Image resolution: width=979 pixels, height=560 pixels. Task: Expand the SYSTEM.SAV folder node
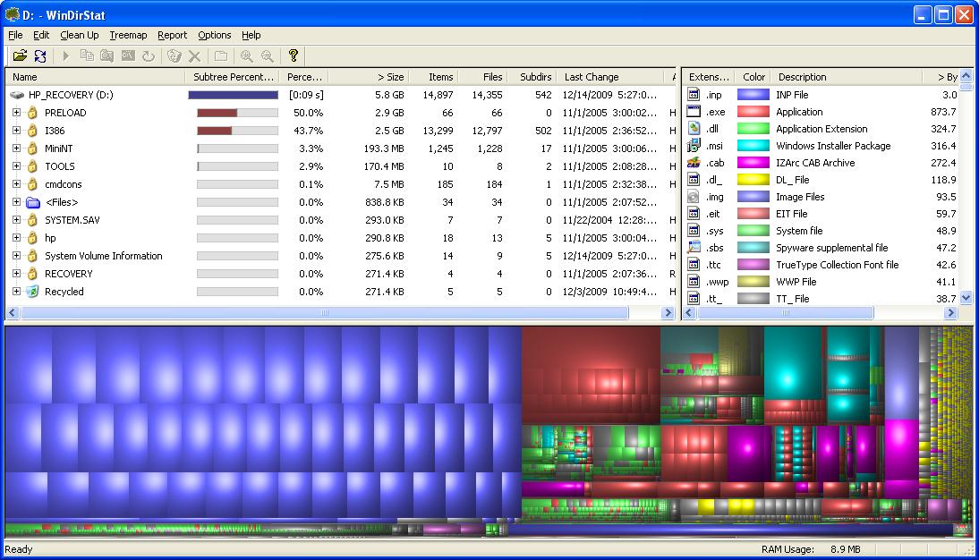pyautogui.click(x=16, y=220)
